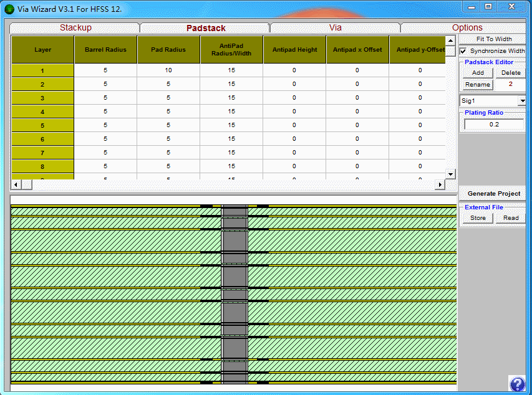
Task: Click the Generate Project button
Action: pos(494,193)
